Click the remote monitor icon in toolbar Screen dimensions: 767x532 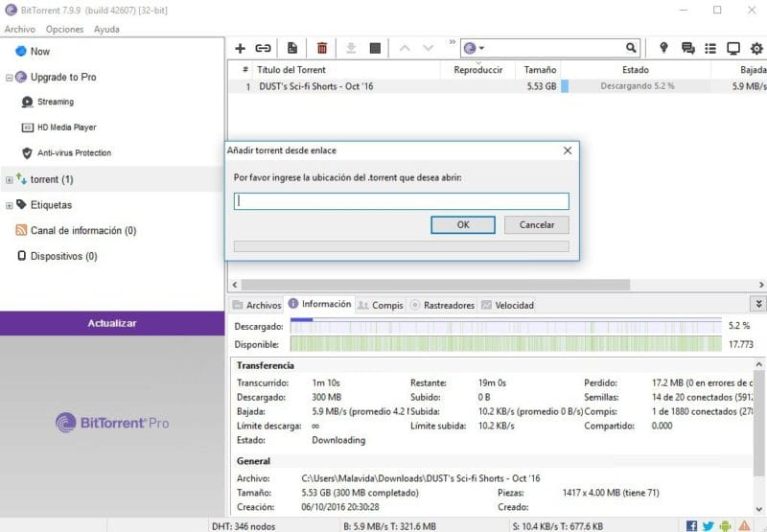(733, 48)
